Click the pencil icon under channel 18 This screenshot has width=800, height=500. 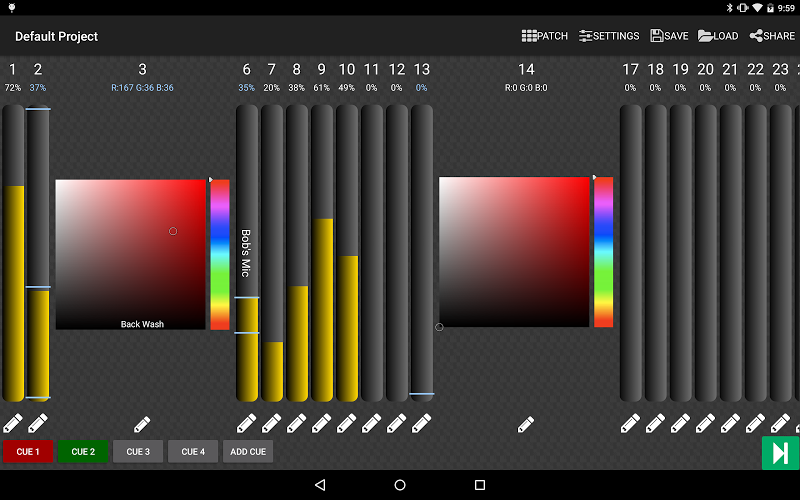pos(656,423)
